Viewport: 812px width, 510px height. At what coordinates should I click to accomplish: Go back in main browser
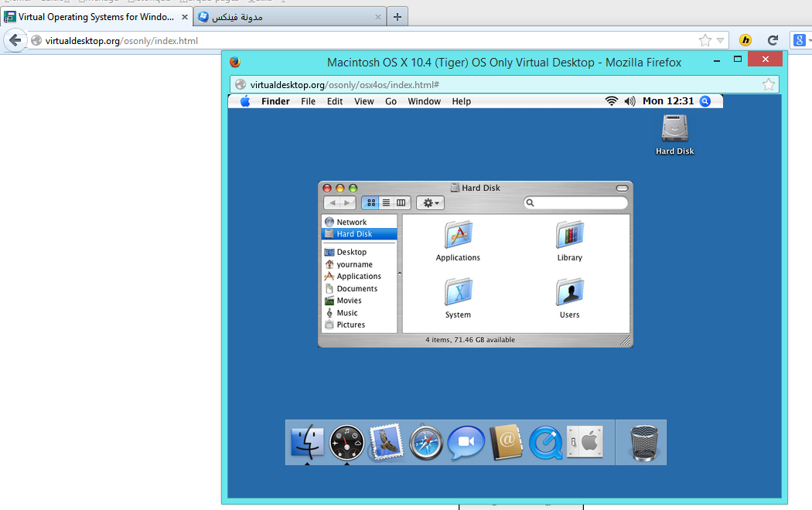coord(15,40)
